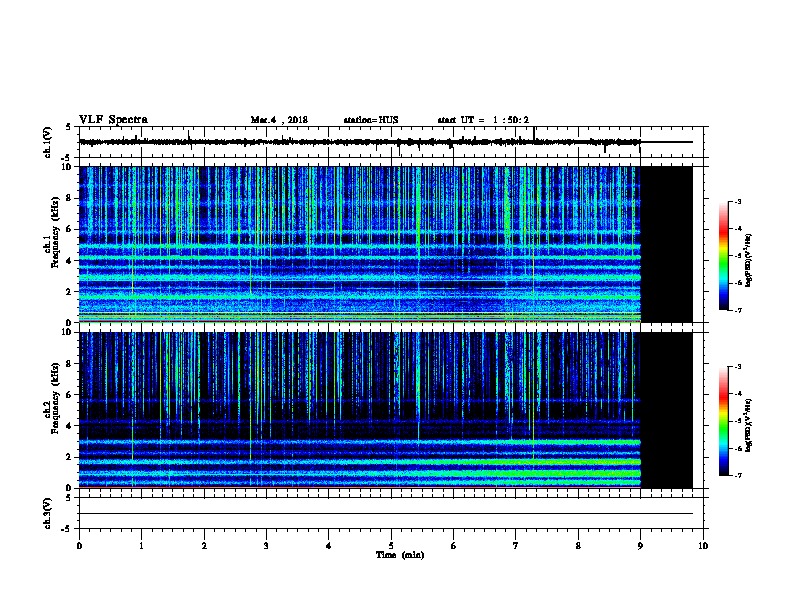
Task: Click the "-7" label on ch.2 color bar
Action: pos(737,476)
